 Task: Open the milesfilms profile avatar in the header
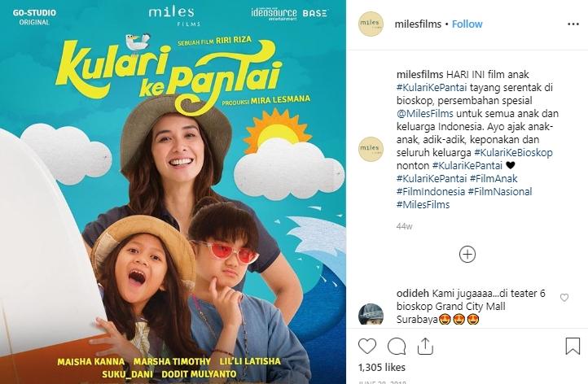[x=371, y=24]
